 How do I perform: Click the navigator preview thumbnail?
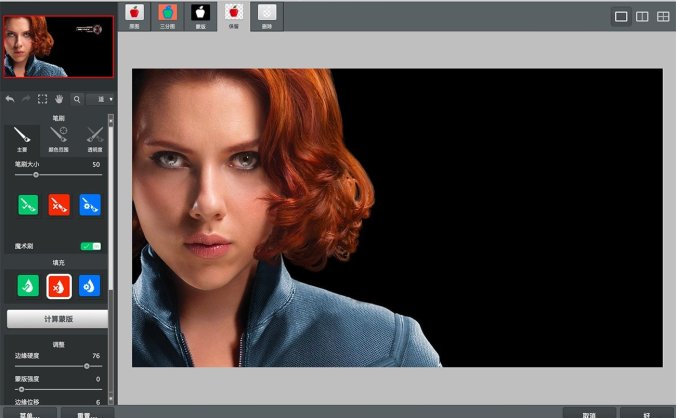point(58,46)
